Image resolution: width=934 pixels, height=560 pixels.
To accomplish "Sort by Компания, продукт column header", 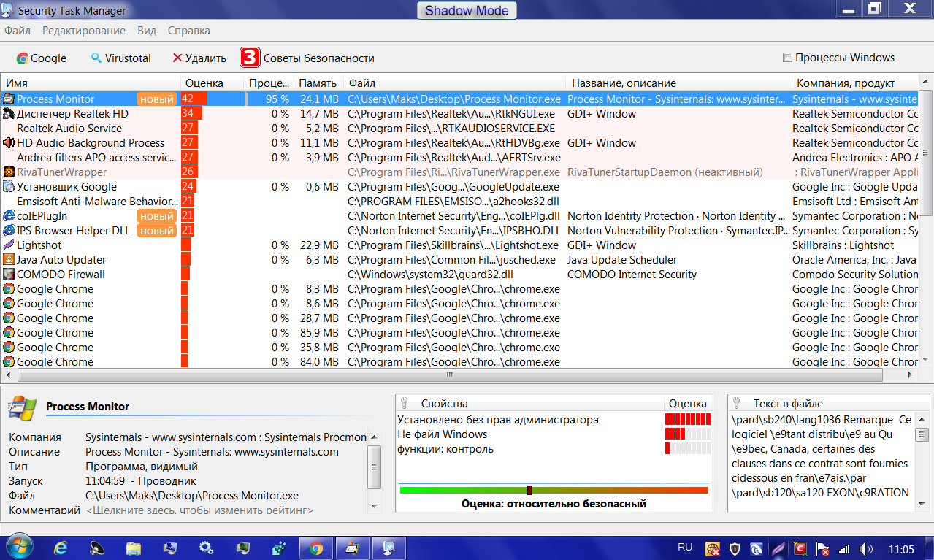I will point(855,83).
